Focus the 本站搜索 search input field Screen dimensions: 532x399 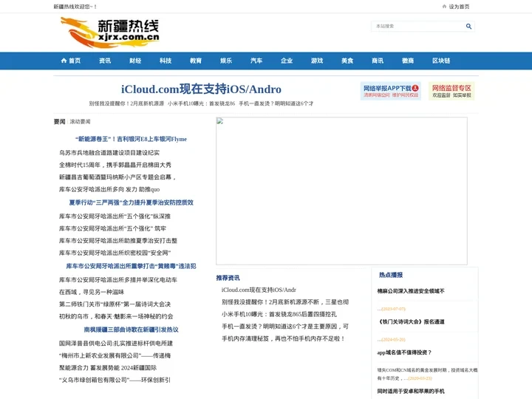tap(419, 26)
